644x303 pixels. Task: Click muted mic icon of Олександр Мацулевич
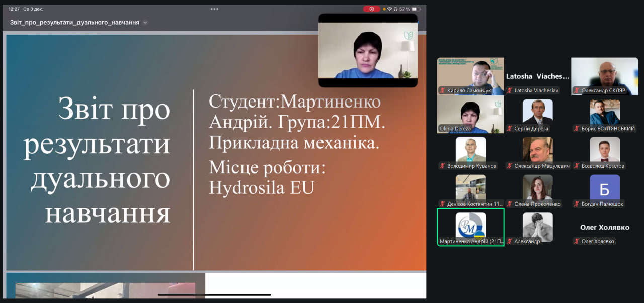(x=510, y=166)
